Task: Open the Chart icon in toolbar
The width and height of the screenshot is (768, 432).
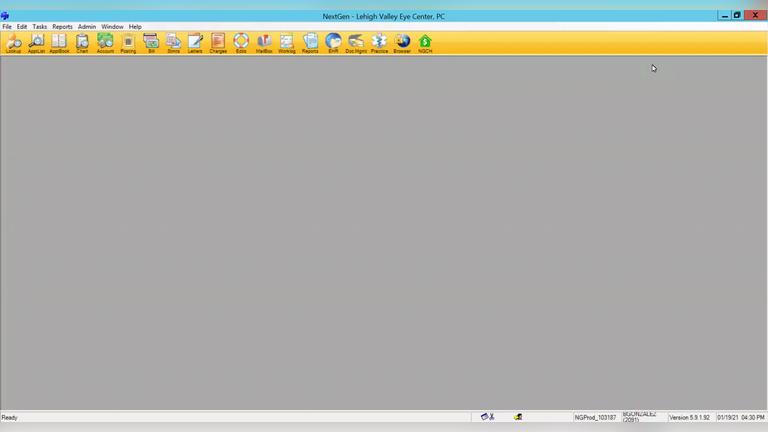Action: tap(82, 42)
